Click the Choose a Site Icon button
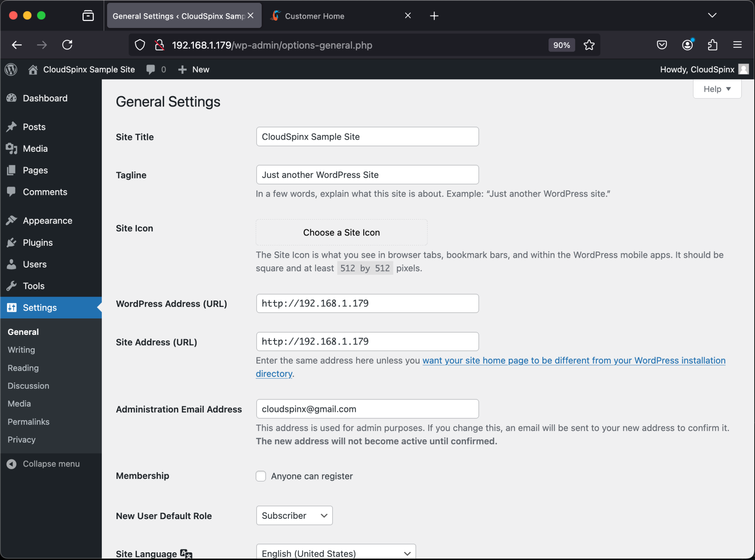Viewport: 755px width, 560px height. [x=341, y=232]
